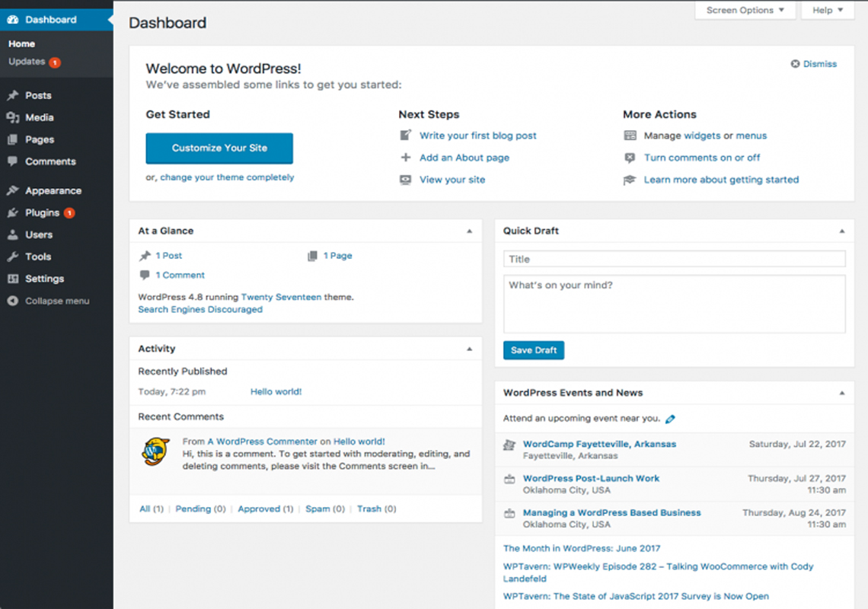Click the Settings sliders icon
Screen dimensions: 868x609
coord(13,279)
